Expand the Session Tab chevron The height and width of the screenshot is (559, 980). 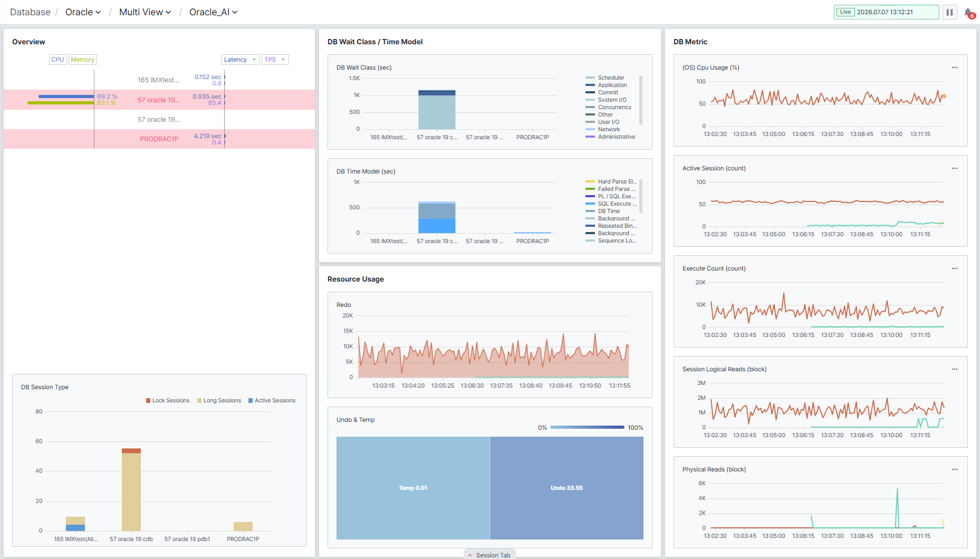pos(470,555)
